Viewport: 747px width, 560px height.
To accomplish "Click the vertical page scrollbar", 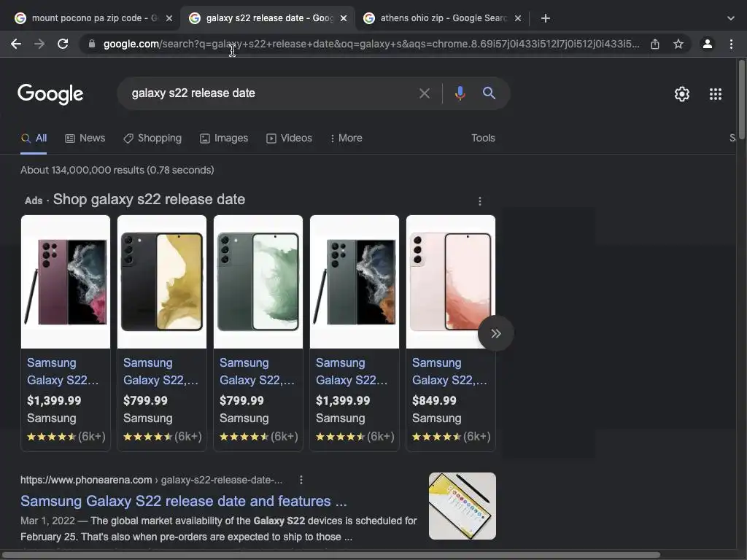I will click(741, 98).
